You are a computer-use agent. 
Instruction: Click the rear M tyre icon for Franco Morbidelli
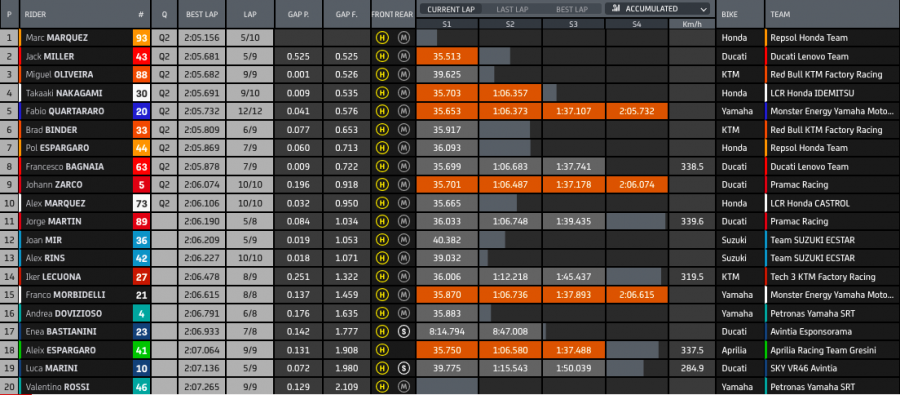click(x=403, y=295)
